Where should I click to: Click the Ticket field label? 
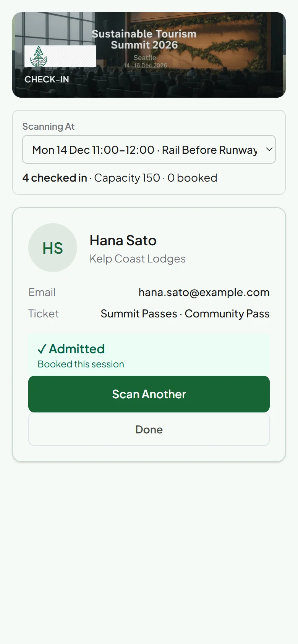pos(44,314)
